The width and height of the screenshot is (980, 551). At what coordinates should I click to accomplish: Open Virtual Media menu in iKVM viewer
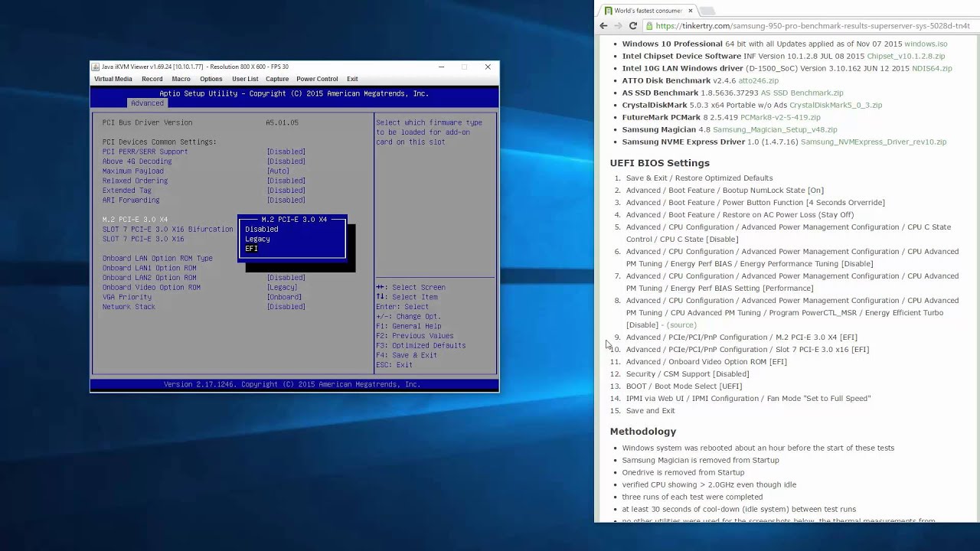point(113,79)
